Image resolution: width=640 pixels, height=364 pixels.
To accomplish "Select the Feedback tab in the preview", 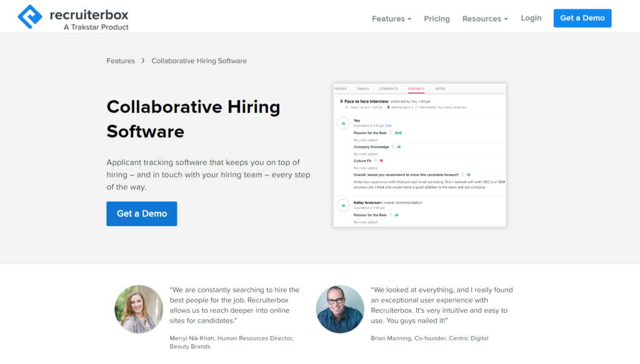I will 416,89.
